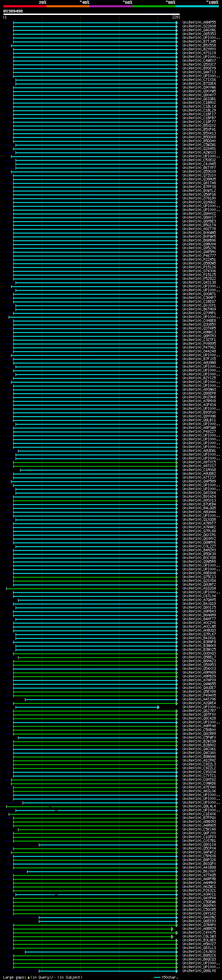Select label UniRef100_C4JNX0
Screen dimensions: 222x980
pos(199,951)
